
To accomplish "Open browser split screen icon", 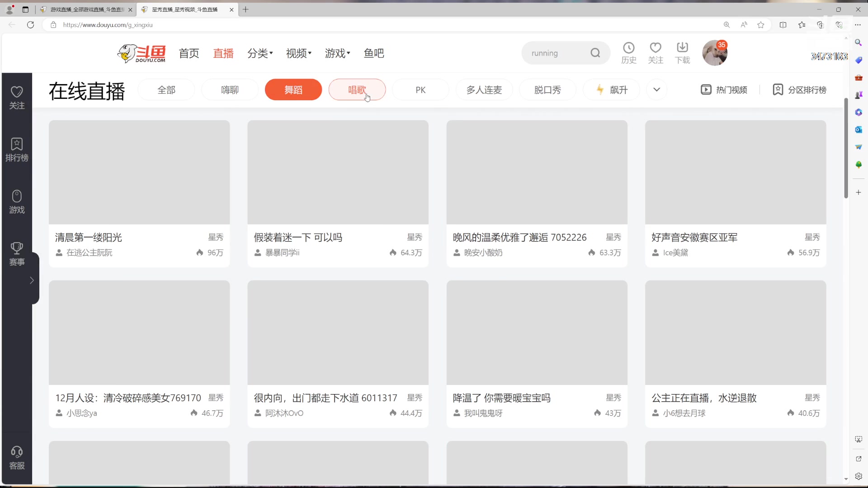I will [x=783, y=25].
